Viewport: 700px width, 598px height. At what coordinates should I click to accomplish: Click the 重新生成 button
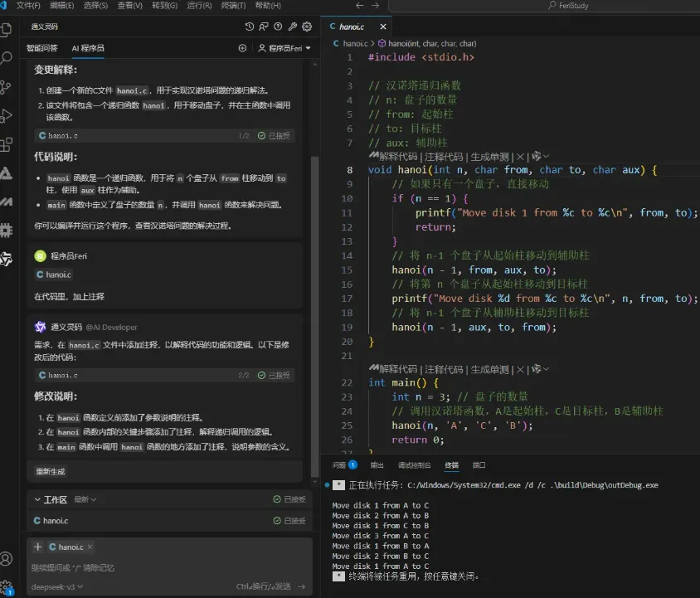51,471
